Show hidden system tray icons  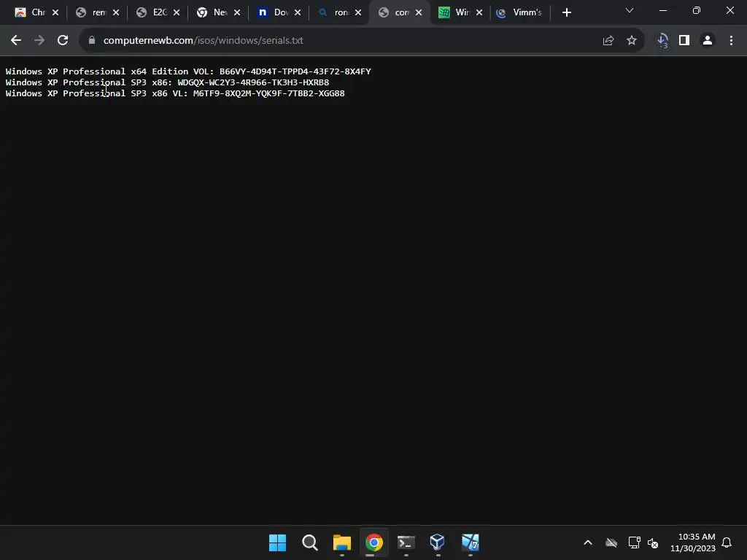pyautogui.click(x=588, y=542)
